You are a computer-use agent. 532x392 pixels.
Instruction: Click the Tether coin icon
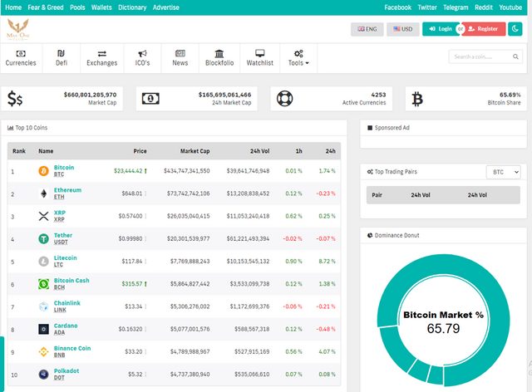pos(43,238)
